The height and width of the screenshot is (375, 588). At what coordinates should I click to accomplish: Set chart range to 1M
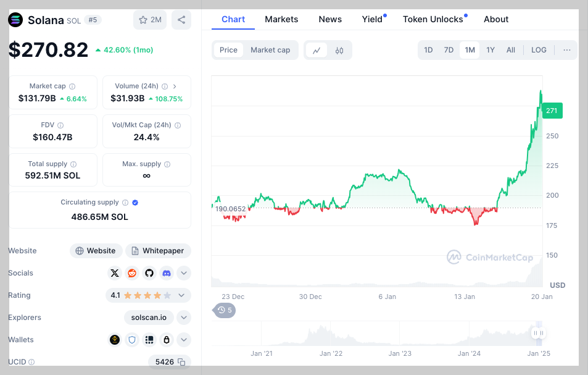470,50
